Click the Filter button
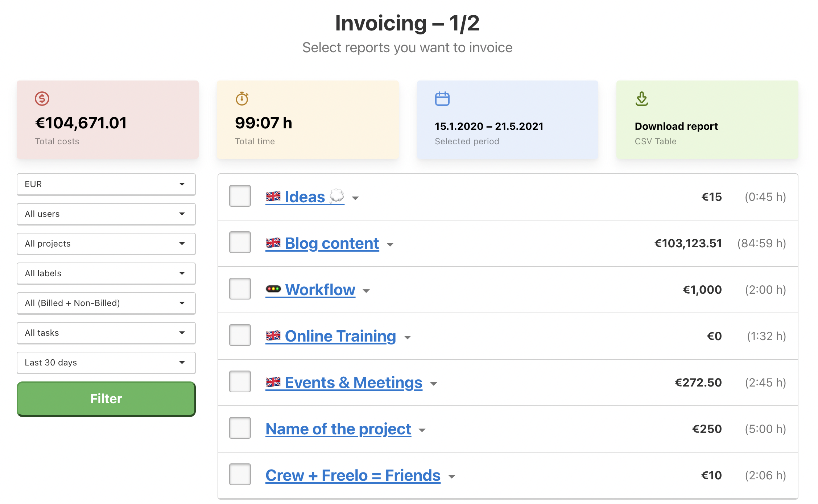The height and width of the screenshot is (504, 818). 106,399
